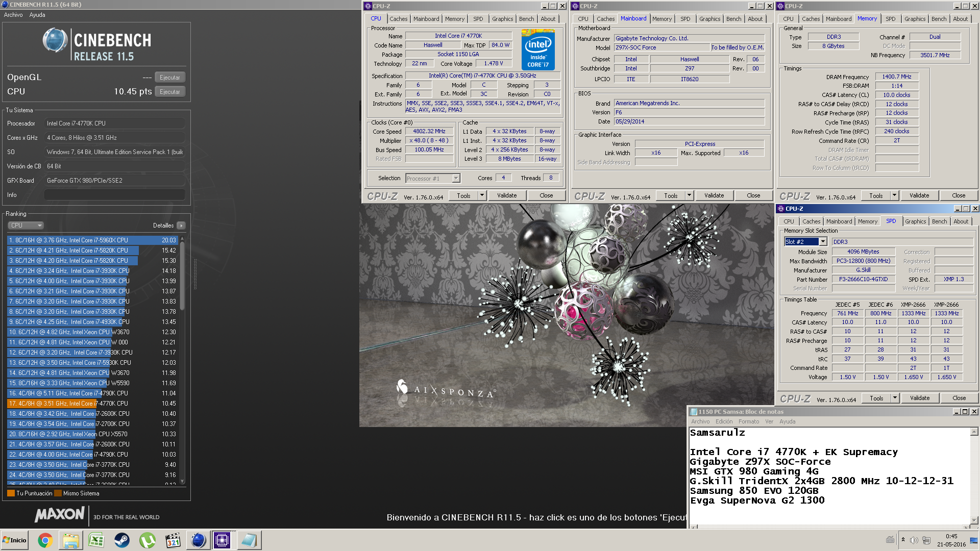Click the Notepad title bar icon
Screen dimensions: 980x551
coord(694,412)
